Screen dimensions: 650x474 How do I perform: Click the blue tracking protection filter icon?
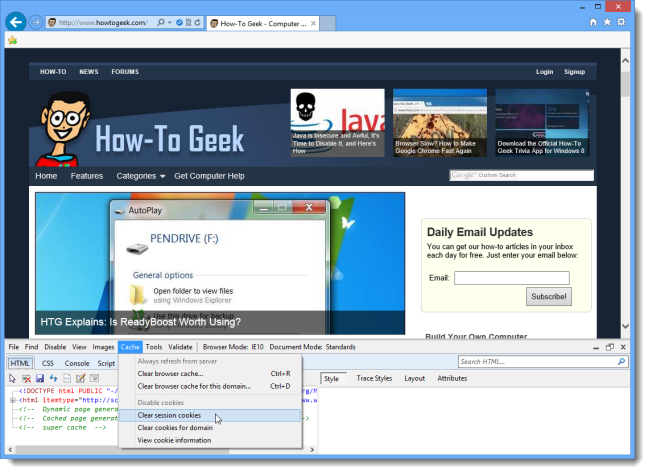pos(179,22)
